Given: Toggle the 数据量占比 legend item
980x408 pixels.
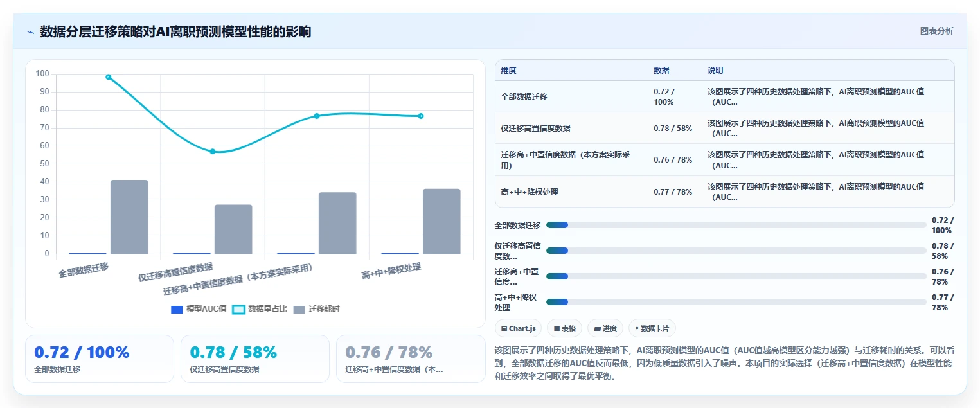Looking at the screenshot, I should (x=260, y=309).
